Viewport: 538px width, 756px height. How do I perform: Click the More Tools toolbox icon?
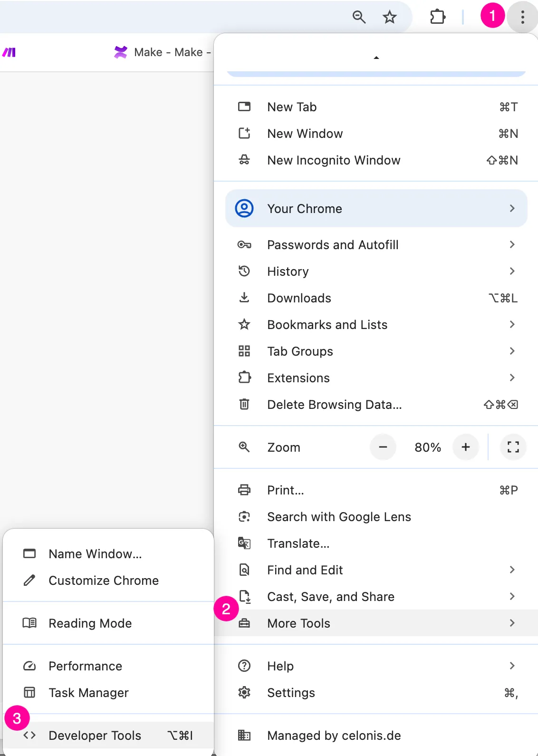(x=244, y=623)
